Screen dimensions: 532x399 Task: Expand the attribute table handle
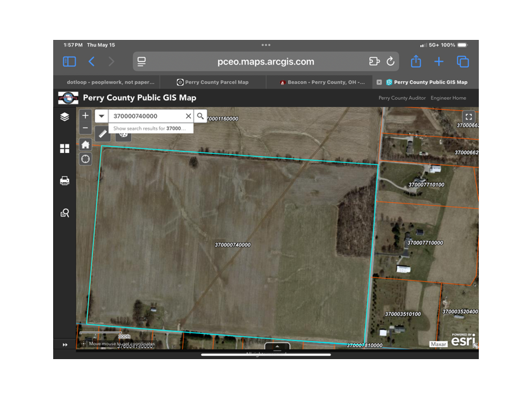click(x=277, y=346)
